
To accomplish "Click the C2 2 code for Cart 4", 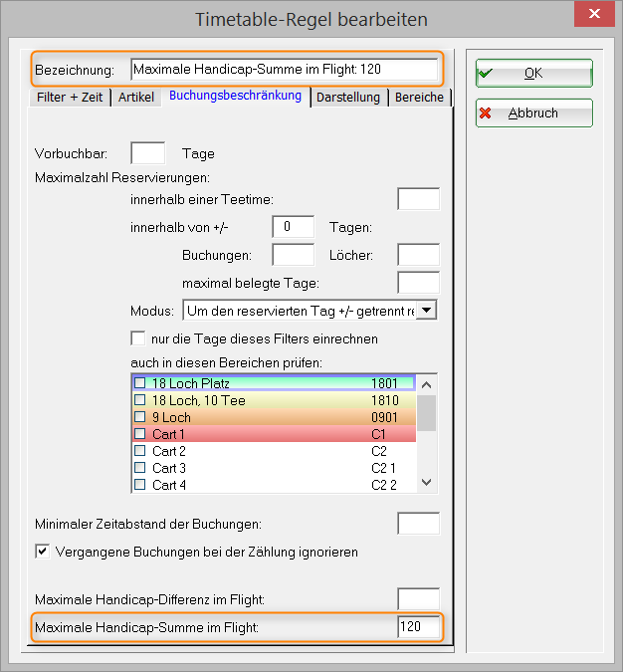I will pyautogui.click(x=384, y=485).
